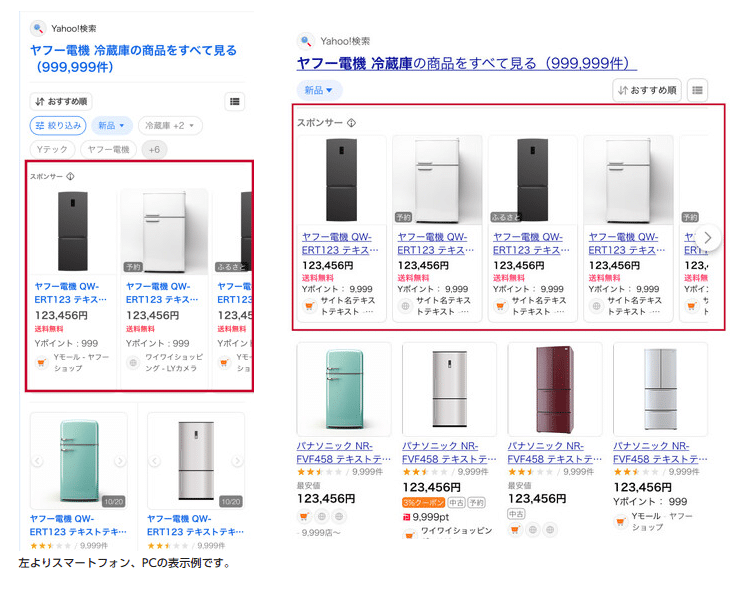751x593 pixels.
Task: Open the 新品 dropdown in PC layout
Action: point(319,90)
